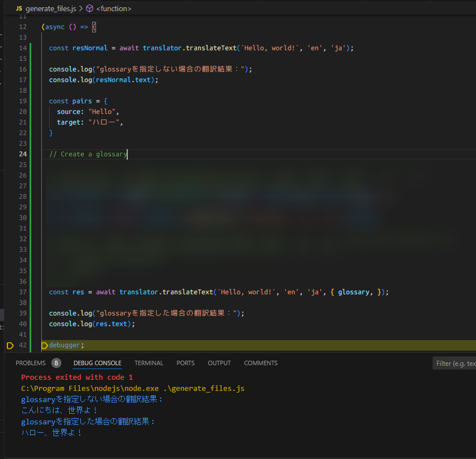Screen dimensions: 476x459
Task: Click the debug pointer icon on line 42
Action: [x=9, y=346]
